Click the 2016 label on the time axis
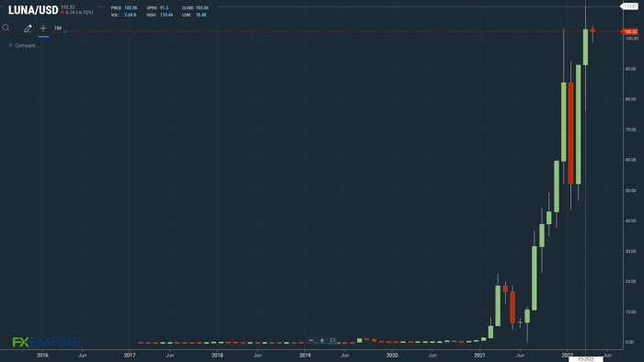This screenshot has width=644, height=362. point(42,355)
